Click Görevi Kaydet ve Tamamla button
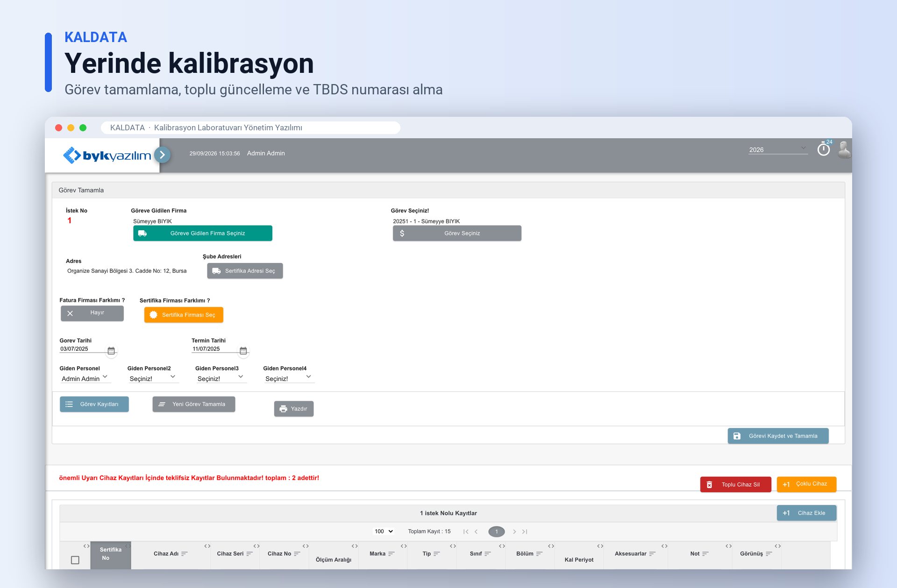 click(x=778, y=436)
